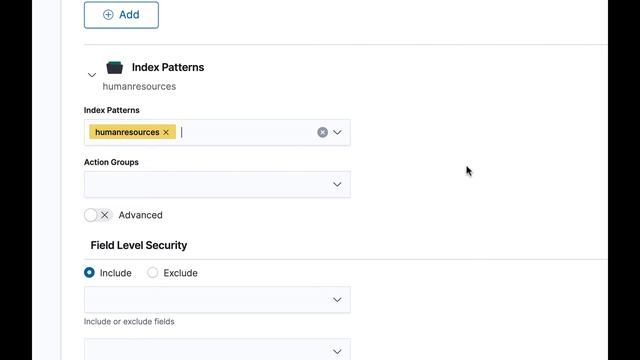Select the Include radio button
Viewport: 640px width, 360px height.
pos(89,273)
